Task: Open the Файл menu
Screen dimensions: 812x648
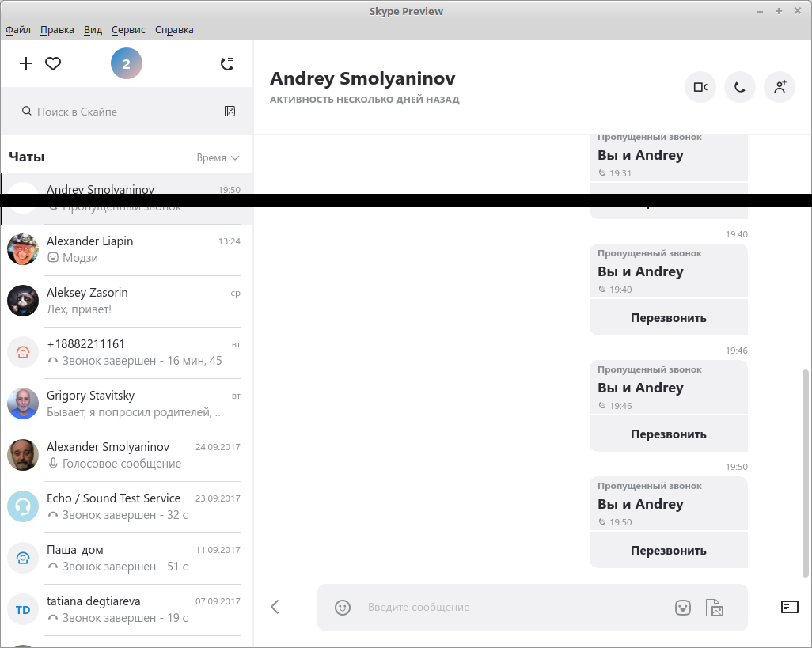Action: (x=18, y=29)
